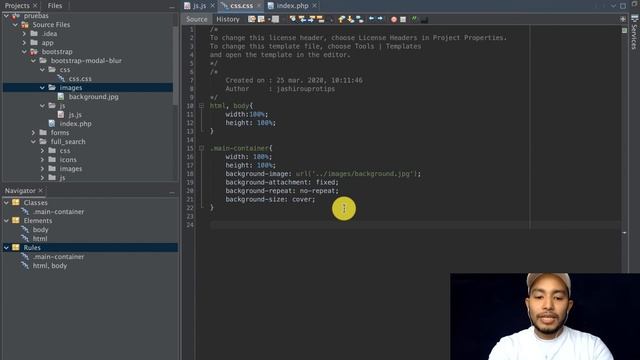Viewport: 640px width, 360px height.
Task: Collapse the Classes node in Navigator
Action: click(x=6, y=203)
